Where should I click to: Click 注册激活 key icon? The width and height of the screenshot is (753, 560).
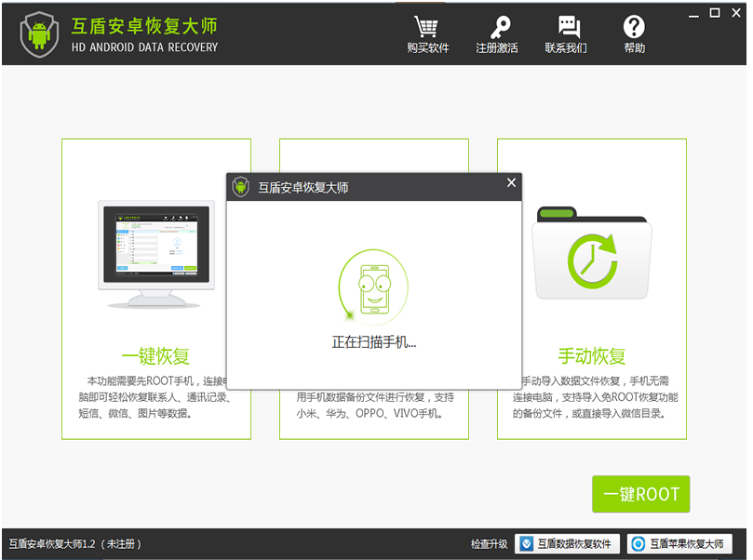501,27
